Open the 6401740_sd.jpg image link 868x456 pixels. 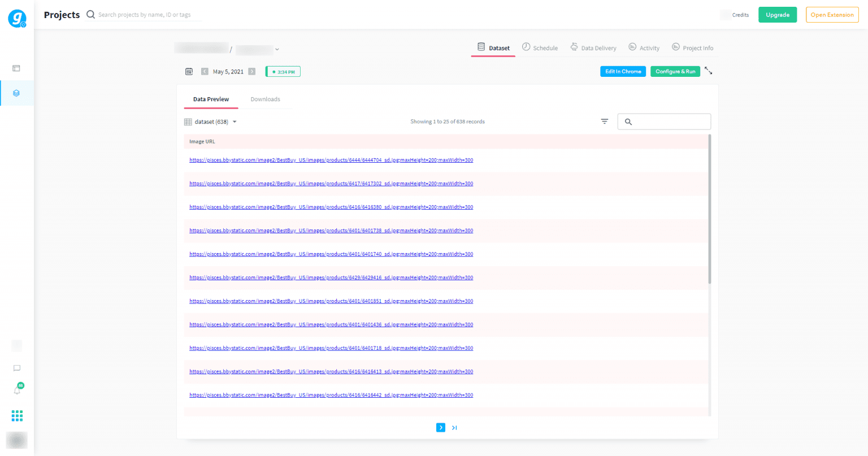pos(331,254)
